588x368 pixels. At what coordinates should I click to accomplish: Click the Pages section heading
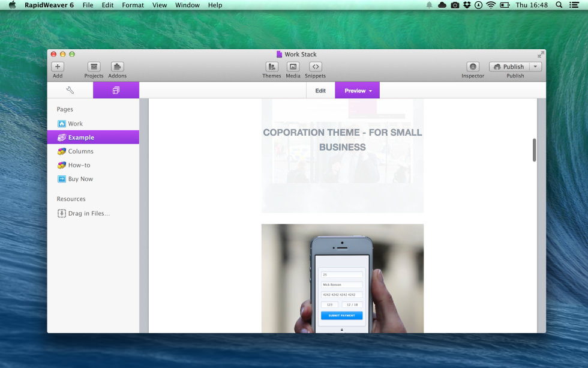coord(65,109)
